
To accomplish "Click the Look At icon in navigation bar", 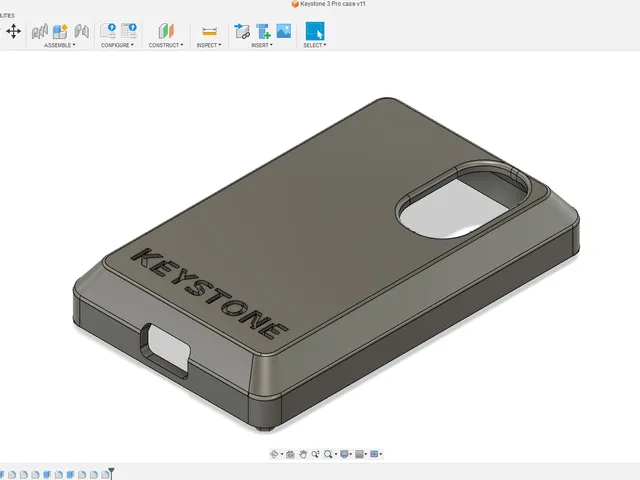I will (290, 454).
